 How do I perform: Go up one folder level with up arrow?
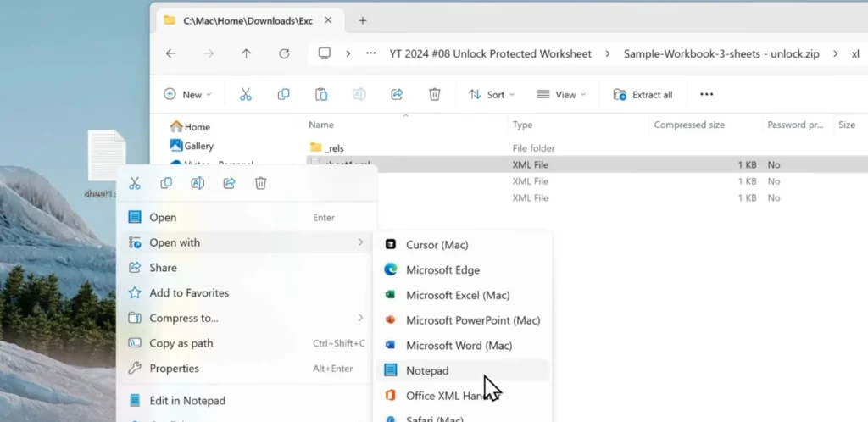point(246,53)
